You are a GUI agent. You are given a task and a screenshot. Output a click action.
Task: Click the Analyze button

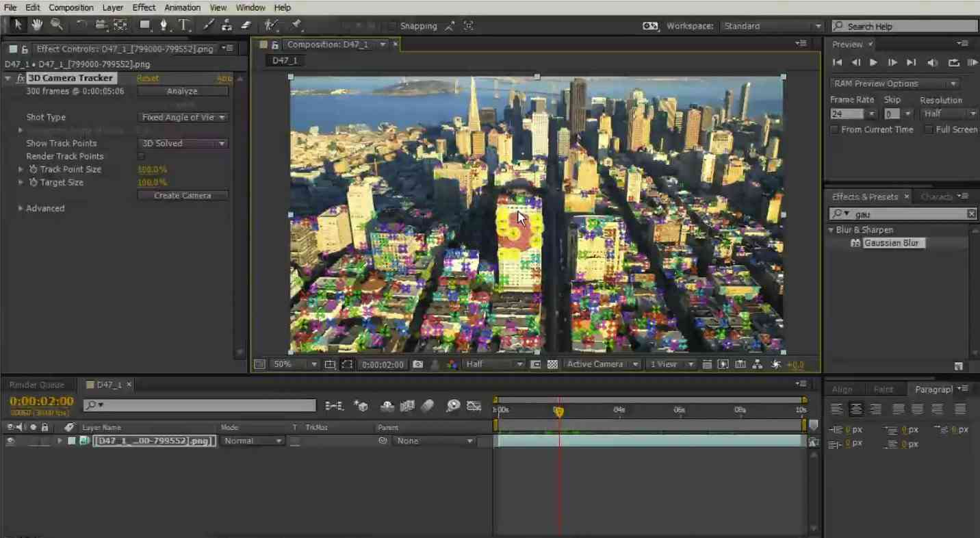[183, 91]
